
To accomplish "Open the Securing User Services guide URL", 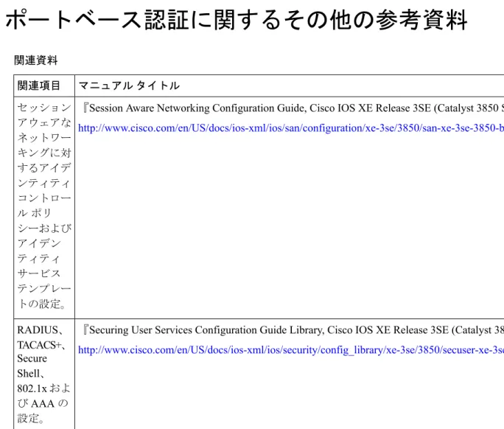I will [291, 350].
